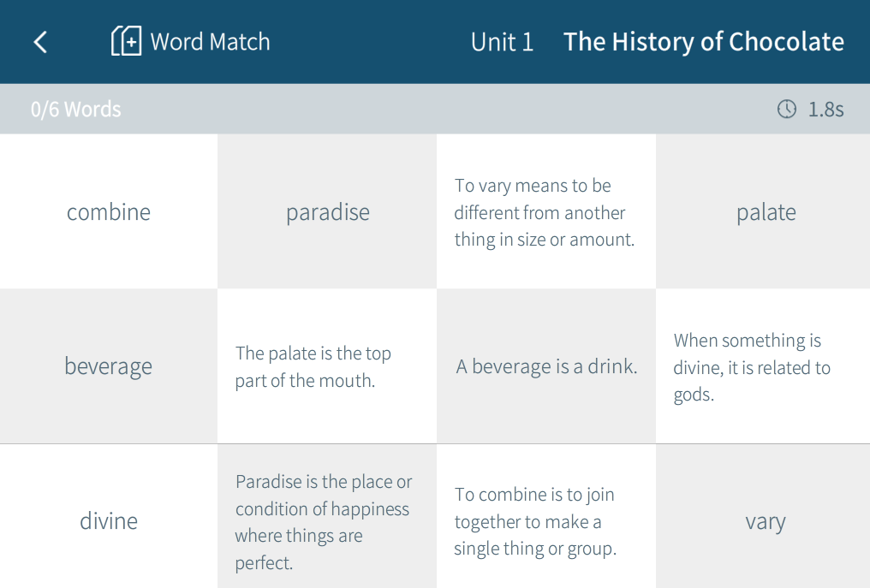Click the timer clock icon

pos(786,109)
